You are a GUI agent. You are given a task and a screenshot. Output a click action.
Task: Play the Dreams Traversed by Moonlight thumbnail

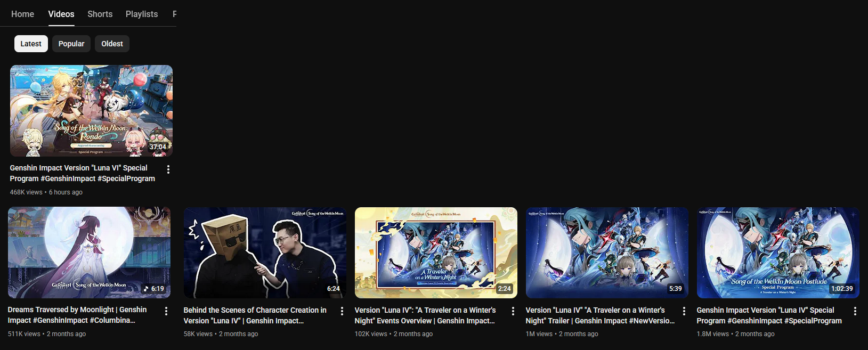coord(89,253)
